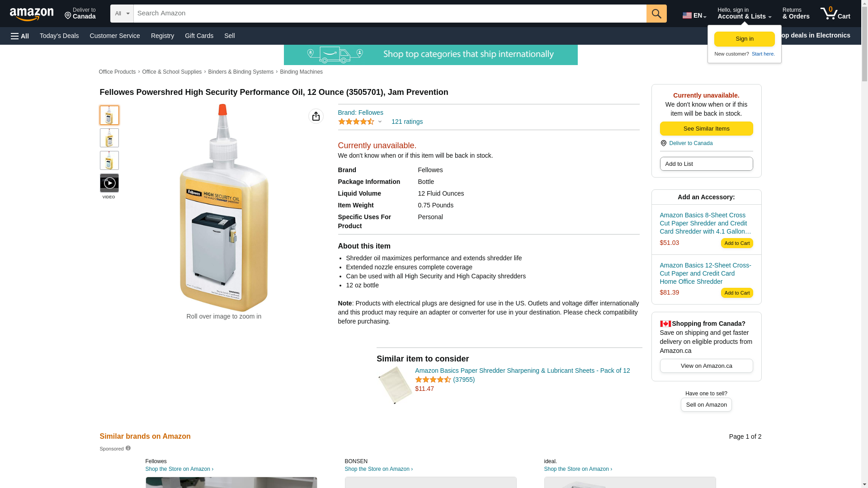Screen dimensions: 868x488
Task: Type in the Search Amazon field
Action: [390, 14]
